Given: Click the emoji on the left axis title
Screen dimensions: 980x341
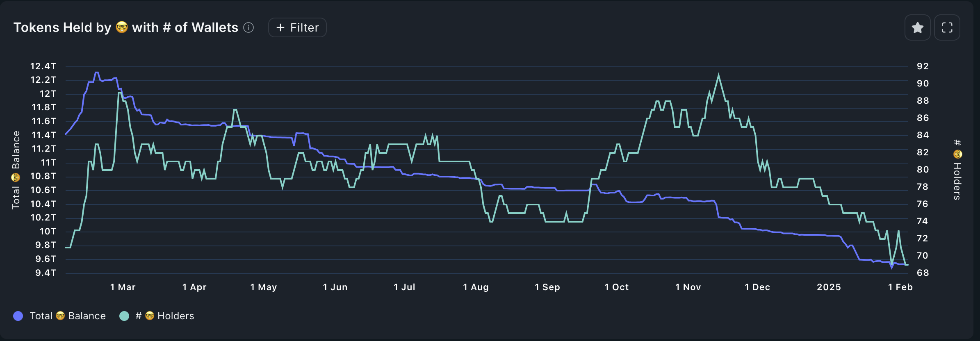Looking at the screenshot, I should 16,177.
